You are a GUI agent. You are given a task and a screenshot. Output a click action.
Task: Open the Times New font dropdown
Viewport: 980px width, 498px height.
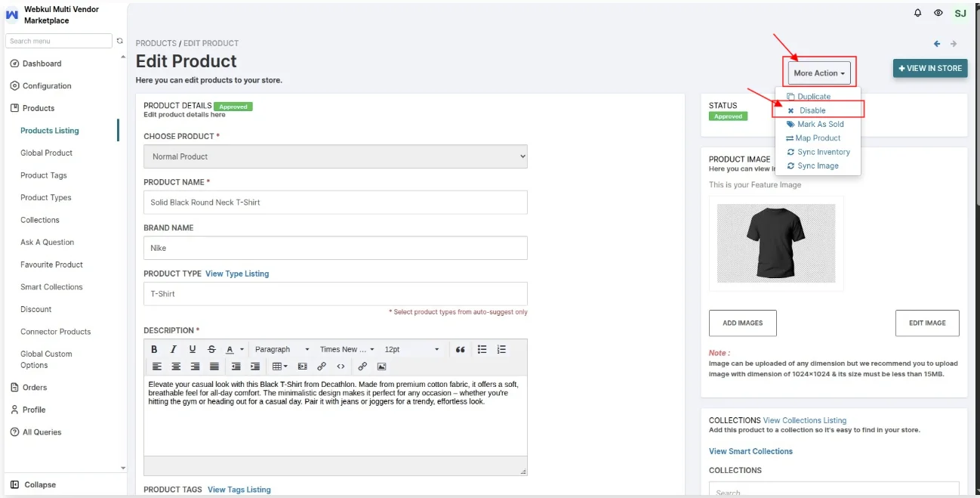[347, 349]
